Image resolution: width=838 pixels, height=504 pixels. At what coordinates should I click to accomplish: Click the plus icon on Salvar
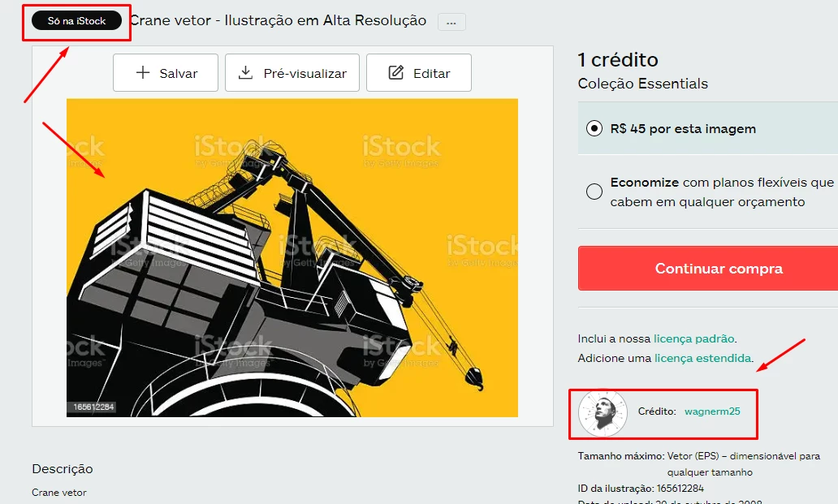click(x=143, y=72)
